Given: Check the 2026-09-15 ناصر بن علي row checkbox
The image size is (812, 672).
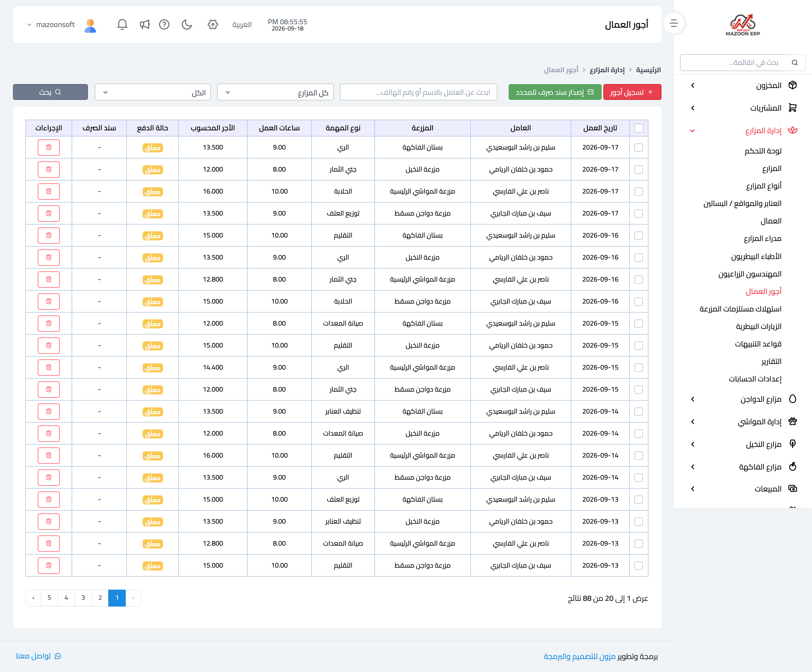Looking at the screenshot, I should click(x=639, y=368).
